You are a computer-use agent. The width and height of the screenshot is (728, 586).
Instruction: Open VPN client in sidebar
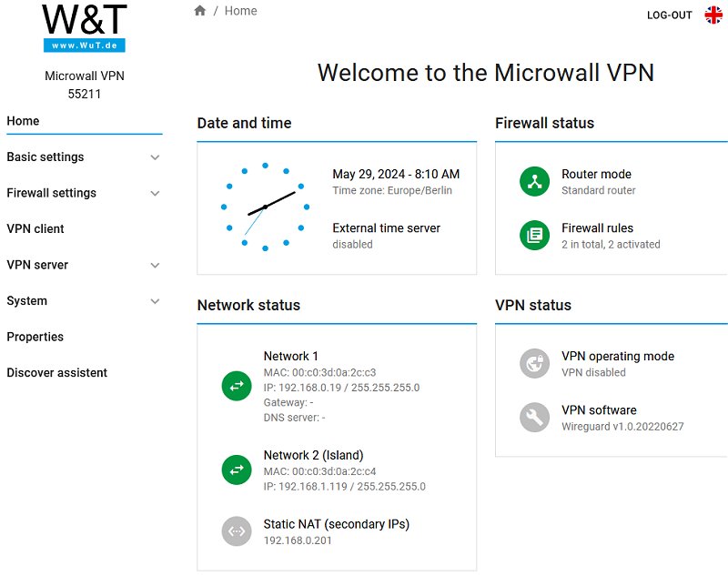[x=35, y=229]
